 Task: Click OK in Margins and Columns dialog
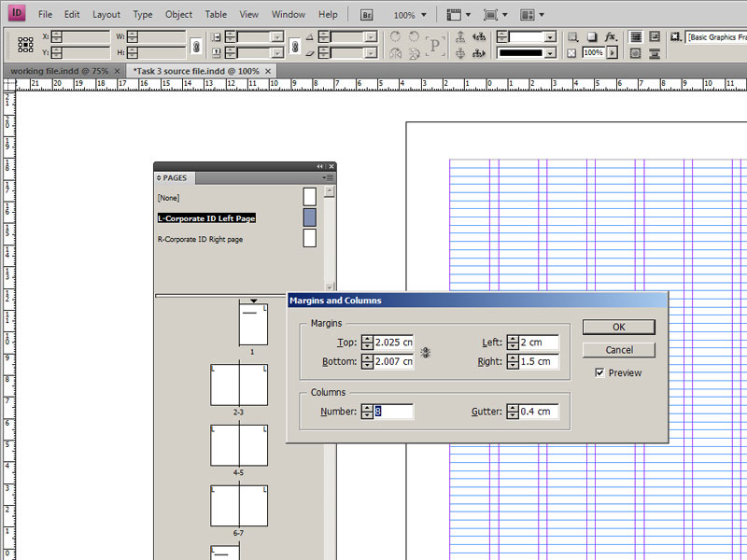tap(619, 328)
